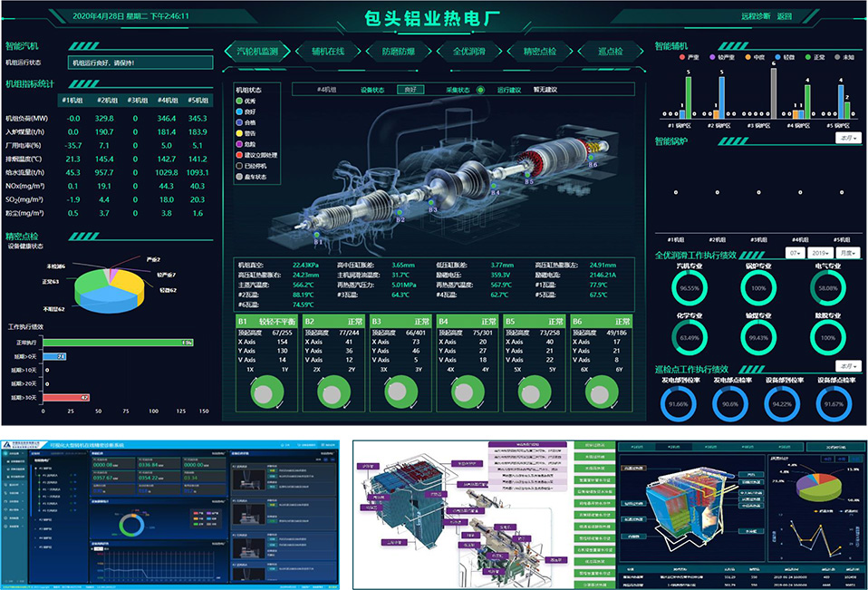Open the B1 card's 1X/1Y orbit plot
The width and height of the screenshot is (868, 590).
point(267,392)
